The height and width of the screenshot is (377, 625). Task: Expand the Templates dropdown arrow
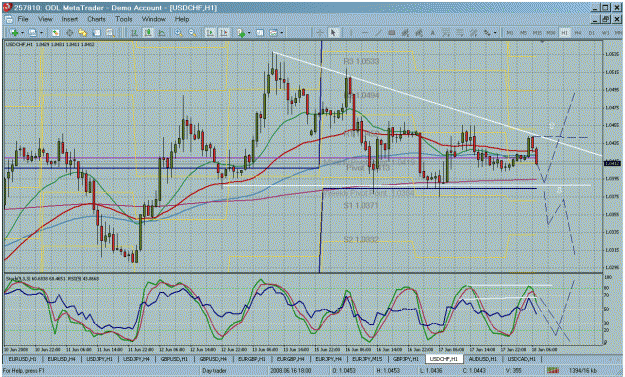(282, 33)
